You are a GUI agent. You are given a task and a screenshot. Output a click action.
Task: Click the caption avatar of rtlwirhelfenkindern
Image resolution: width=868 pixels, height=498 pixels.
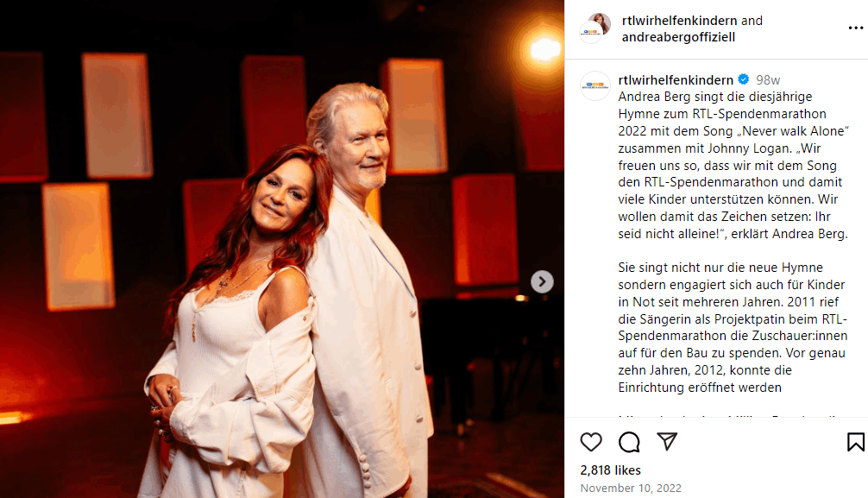pyautogui.click(x=595, y=85)
